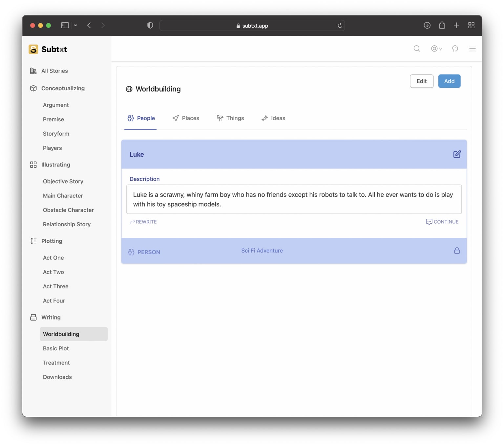Click the Edit button
The width and height of the screenshot is (504, 446).
click(x=422, y=81)
